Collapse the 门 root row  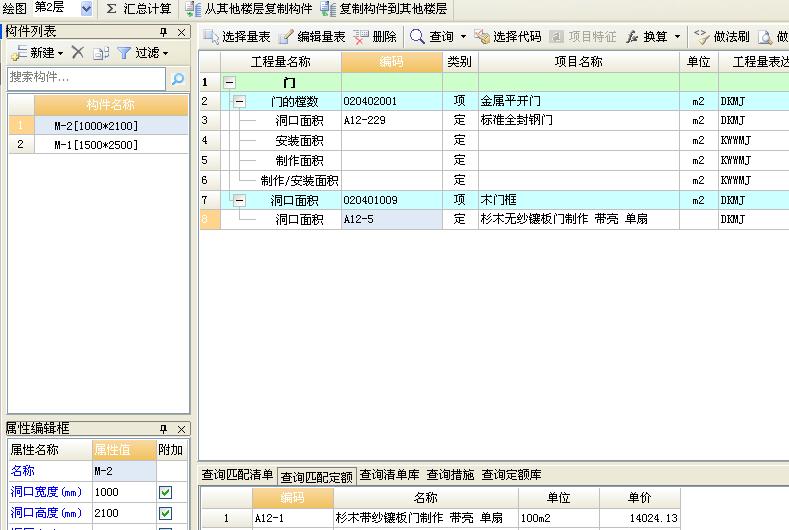(229, 83)
